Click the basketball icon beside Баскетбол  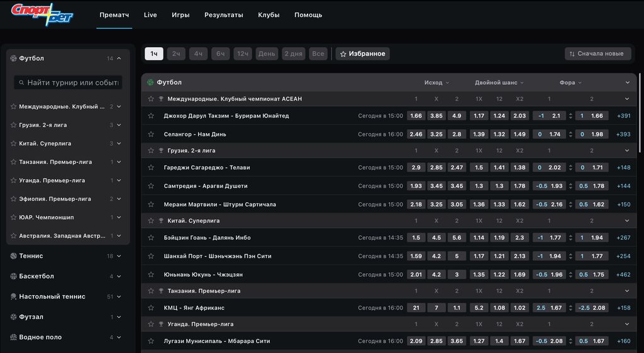click(x=14, y=276)
